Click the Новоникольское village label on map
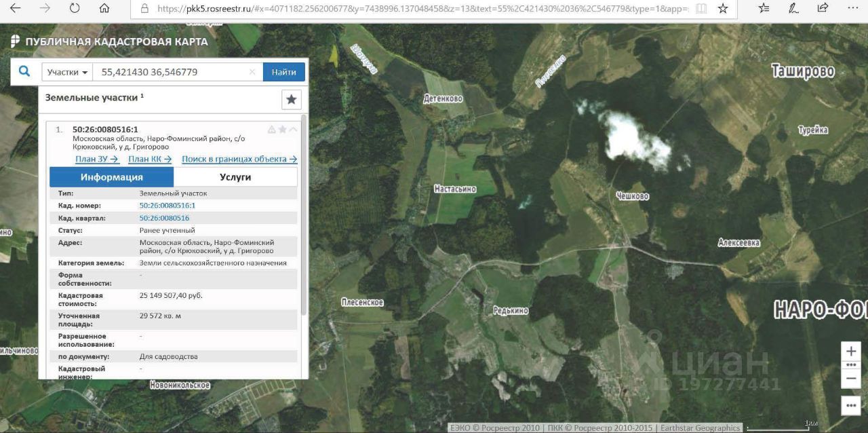Image resolution: width=868 pixels, height=433 pixels. [180, 385]
